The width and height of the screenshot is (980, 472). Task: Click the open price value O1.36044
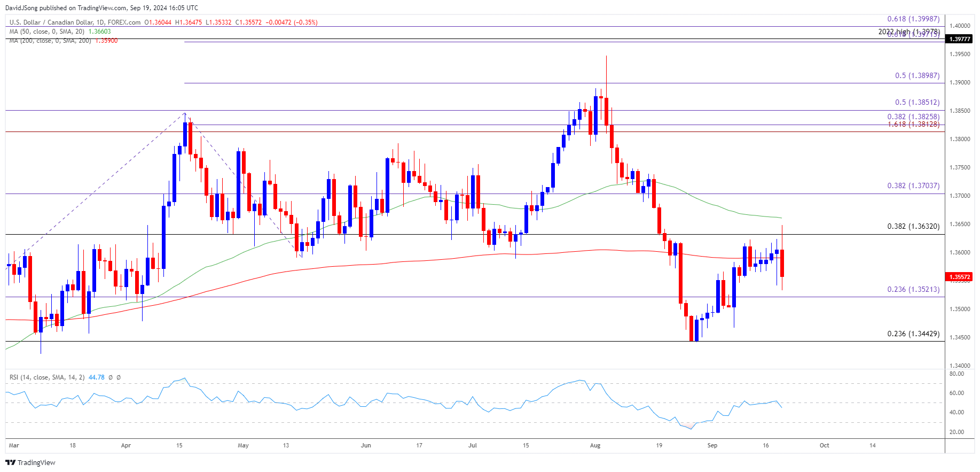(x=158, y=22)
